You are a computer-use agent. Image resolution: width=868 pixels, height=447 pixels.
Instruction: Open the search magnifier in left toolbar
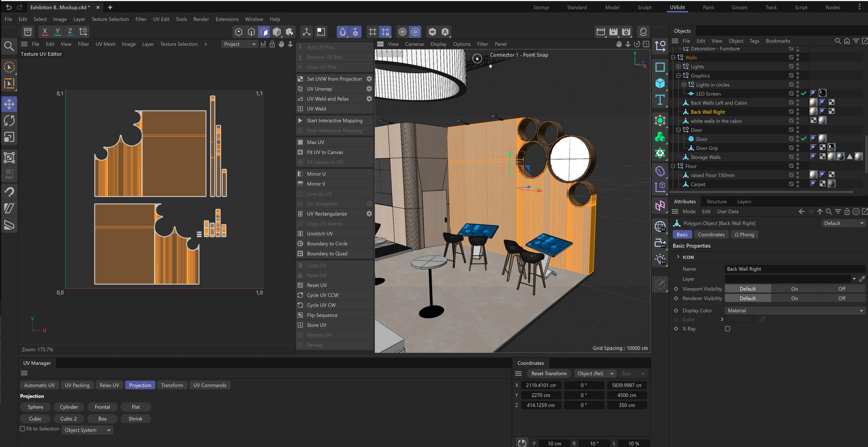(9, 46)
